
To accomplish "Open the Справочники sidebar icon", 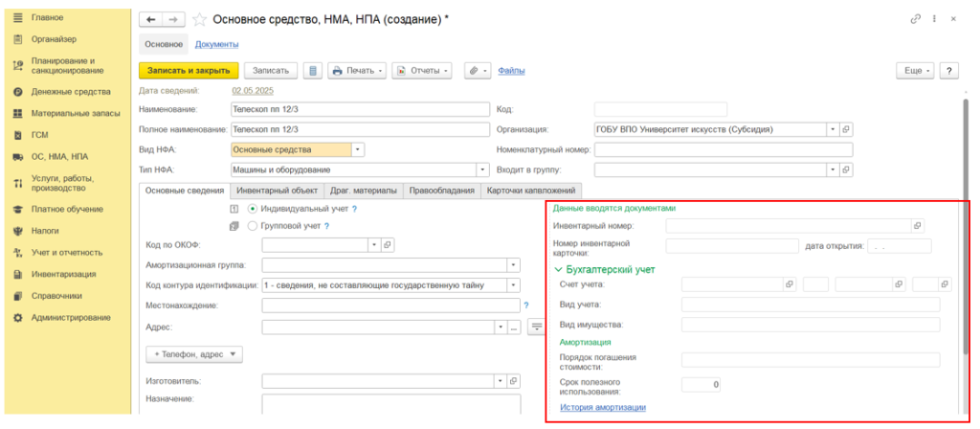I will coord(18,296).
